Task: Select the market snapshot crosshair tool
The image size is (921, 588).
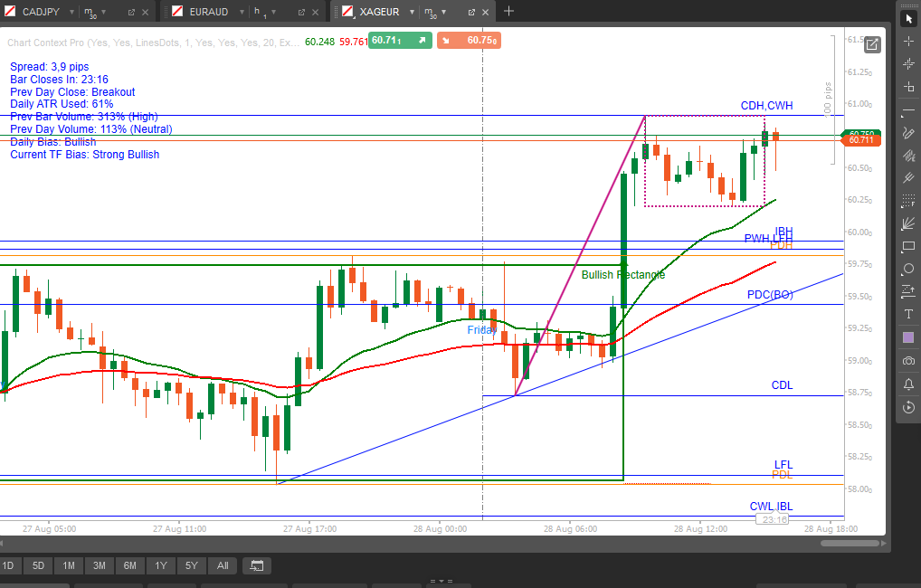Action: [908, 64]
